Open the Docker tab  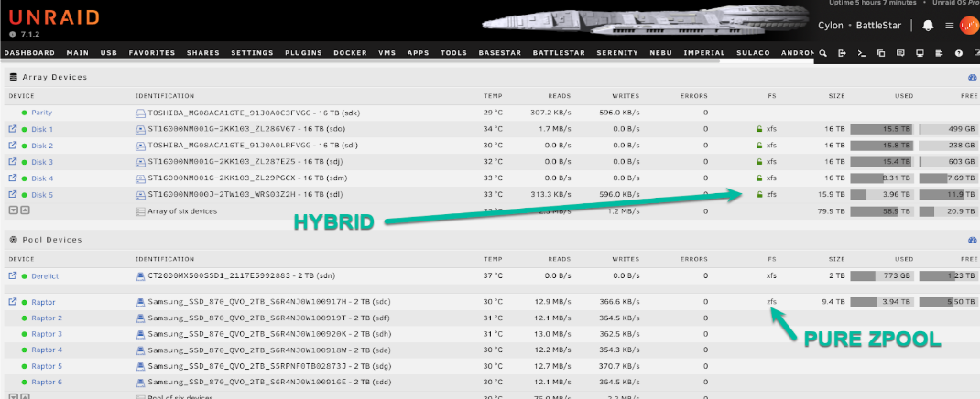[350, 53]
